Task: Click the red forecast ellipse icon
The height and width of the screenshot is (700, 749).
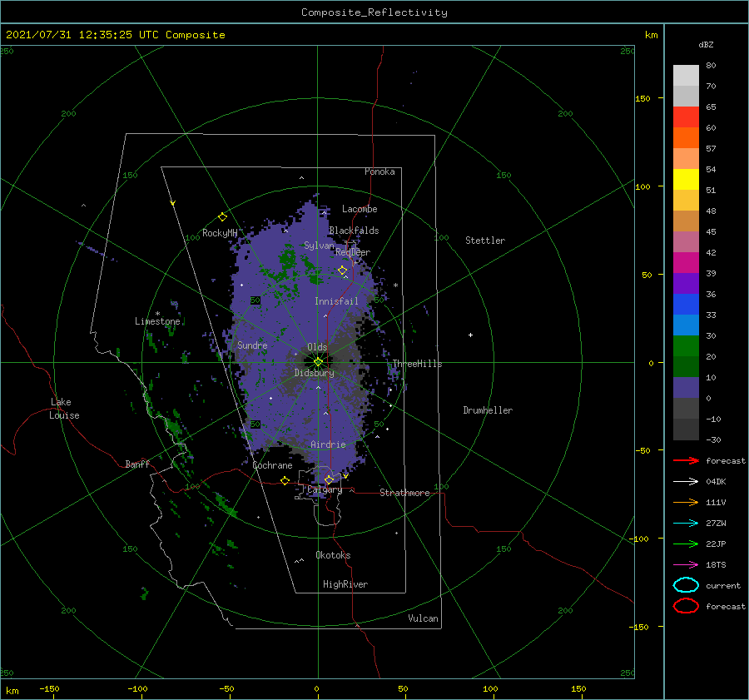Action: click(x=686, y=606)
